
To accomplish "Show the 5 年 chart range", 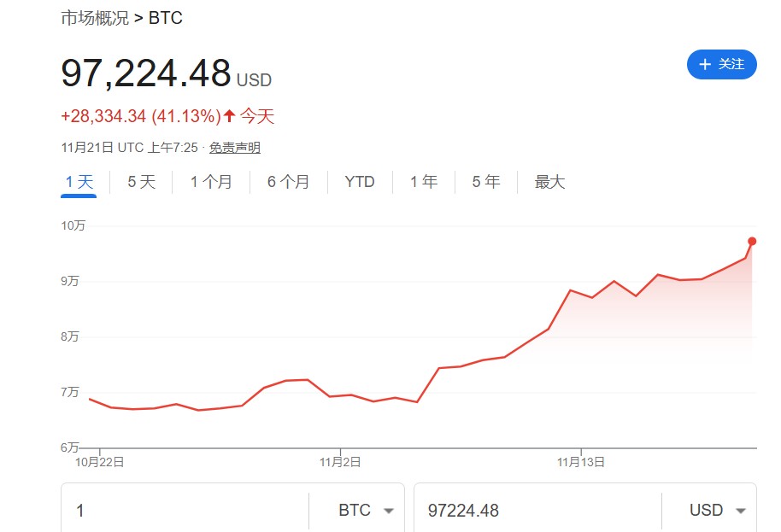I will (486, 182).
